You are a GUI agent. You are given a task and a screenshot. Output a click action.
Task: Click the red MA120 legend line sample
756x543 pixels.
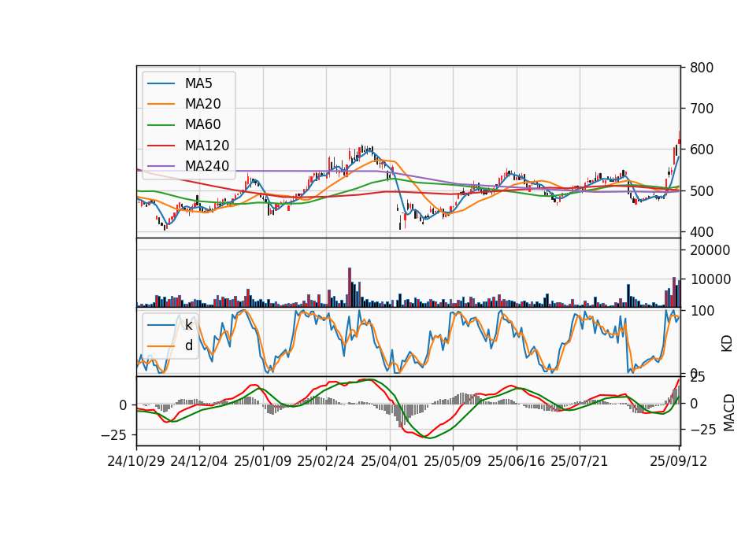click(x=161, y=146)
